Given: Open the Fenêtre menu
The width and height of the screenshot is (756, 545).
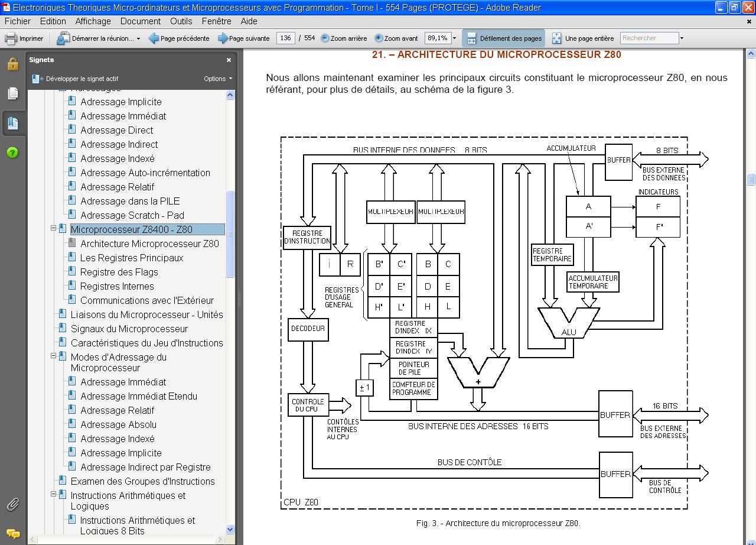Looking at the screenshot, I should (x=217, y=21).
